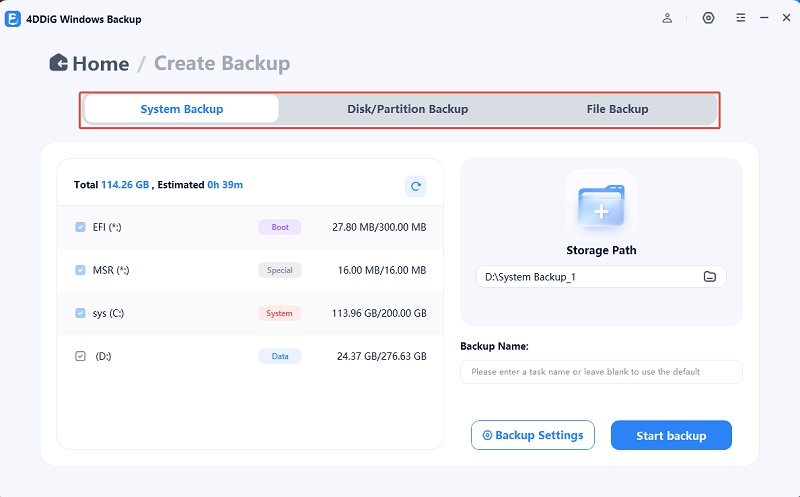The width and height of the screenshot is (800, 497).
Task: Click Start backup button
Action: (671, 435)
